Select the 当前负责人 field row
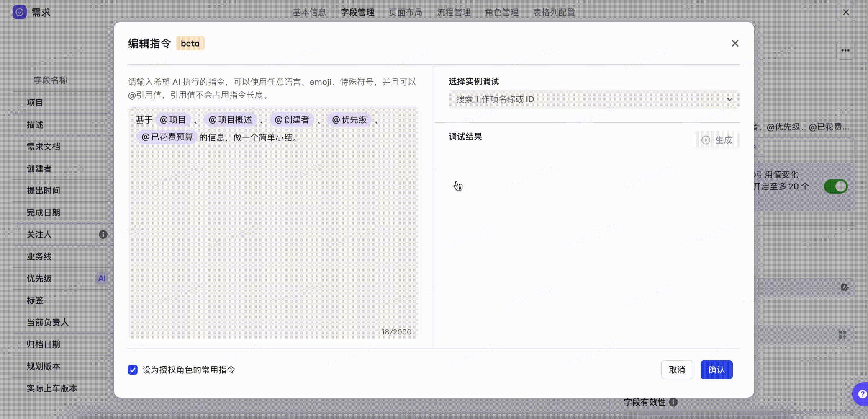 click(63, 322)
